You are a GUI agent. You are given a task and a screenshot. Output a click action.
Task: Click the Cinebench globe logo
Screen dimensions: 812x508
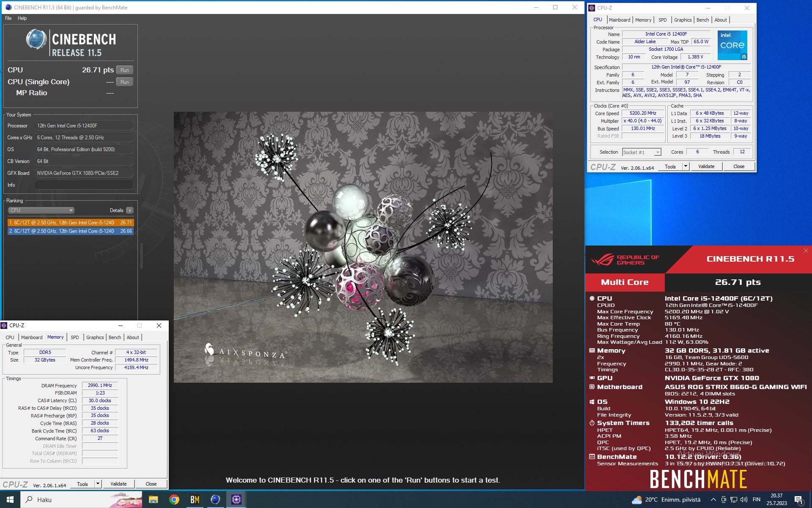click(36, 39)
